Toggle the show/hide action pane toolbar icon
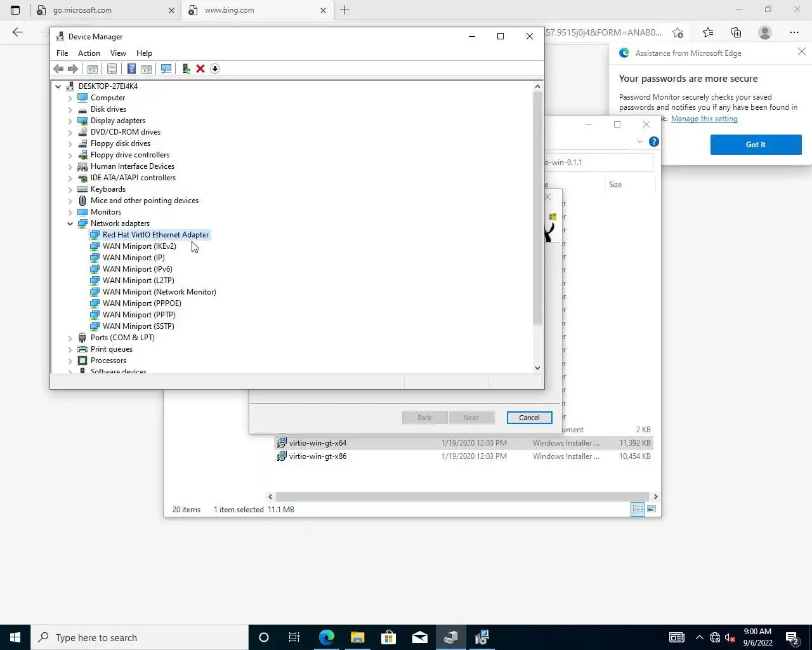The image size is (812, 650). tap(147, 69)
